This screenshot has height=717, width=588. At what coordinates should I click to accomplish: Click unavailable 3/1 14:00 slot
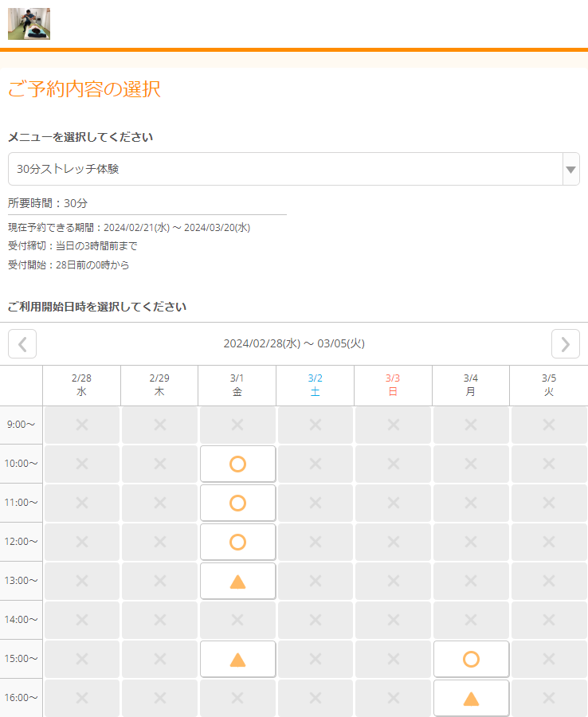(x=237, y=620)
